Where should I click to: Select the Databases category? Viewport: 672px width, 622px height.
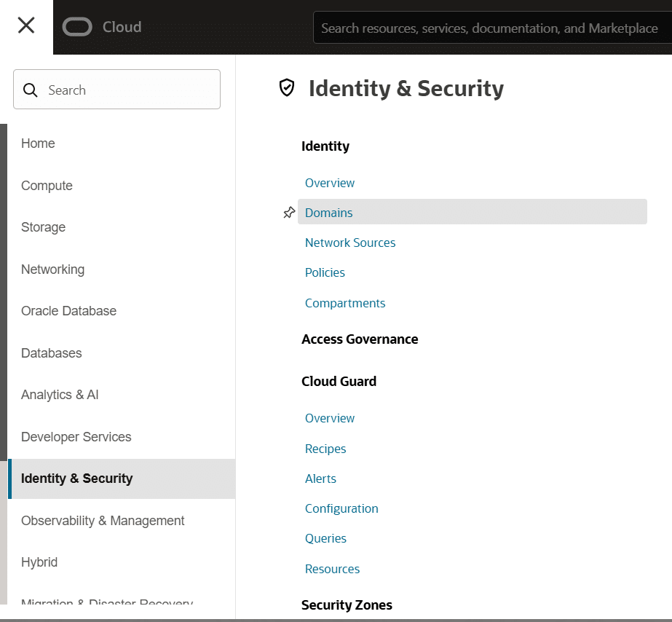click(52, 353)
